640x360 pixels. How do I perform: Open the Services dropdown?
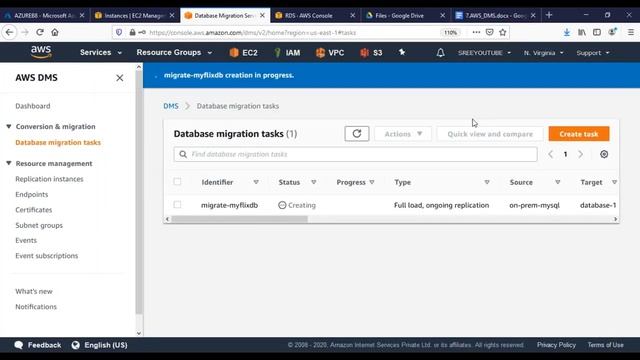(x=101, y=53)
